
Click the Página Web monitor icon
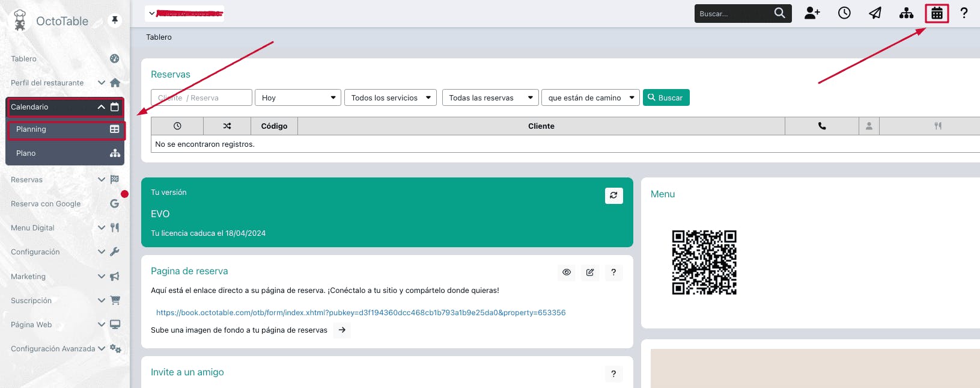[x=115, y=324]
